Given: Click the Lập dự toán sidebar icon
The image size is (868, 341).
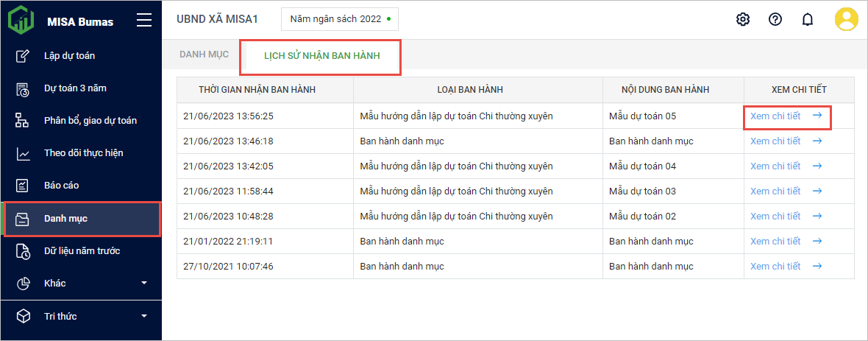Looking at the screenshot, I should 23,55.
